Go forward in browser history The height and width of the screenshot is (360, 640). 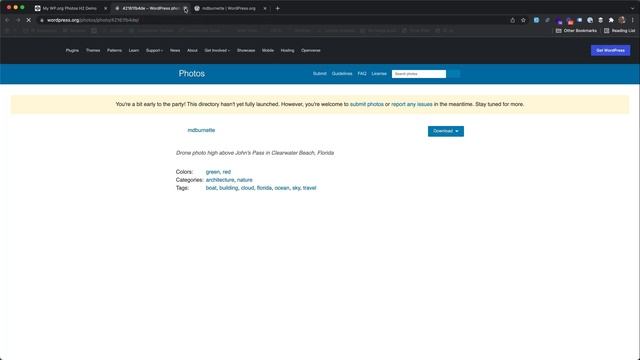click(18, 20)
